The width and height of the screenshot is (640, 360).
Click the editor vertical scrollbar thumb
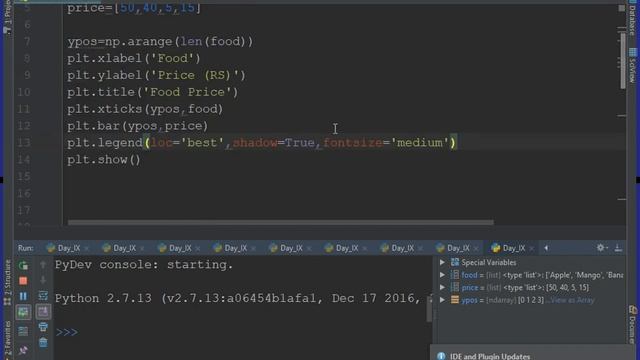click(623, 60)
